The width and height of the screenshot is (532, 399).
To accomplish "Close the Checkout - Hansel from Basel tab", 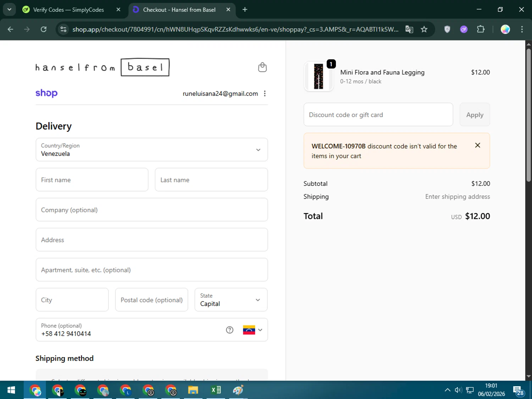I will point(228,10).
